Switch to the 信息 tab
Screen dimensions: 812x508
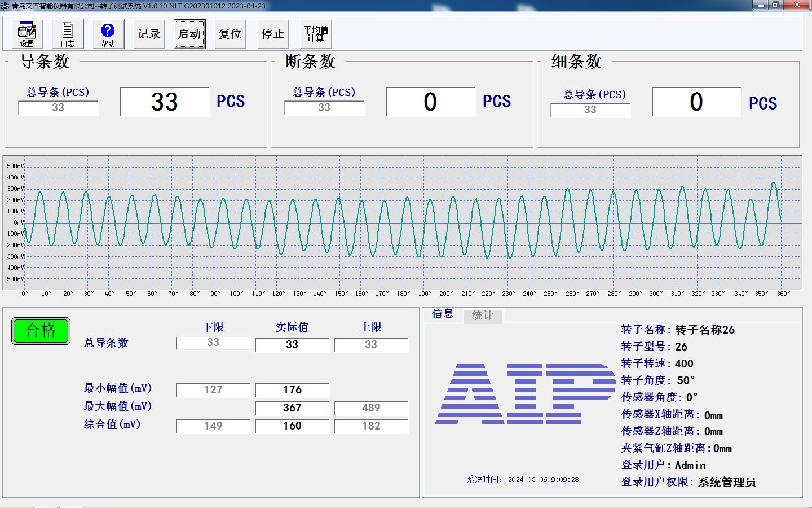coord(443,314)
